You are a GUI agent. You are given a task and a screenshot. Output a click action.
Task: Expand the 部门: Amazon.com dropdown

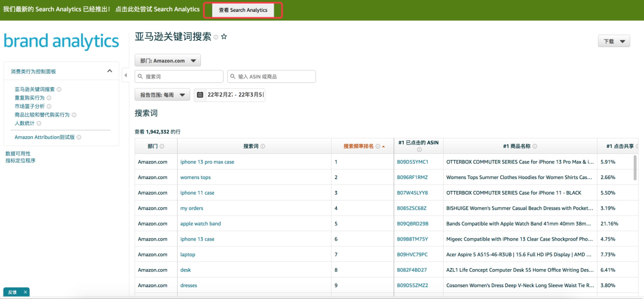point(168,60)
